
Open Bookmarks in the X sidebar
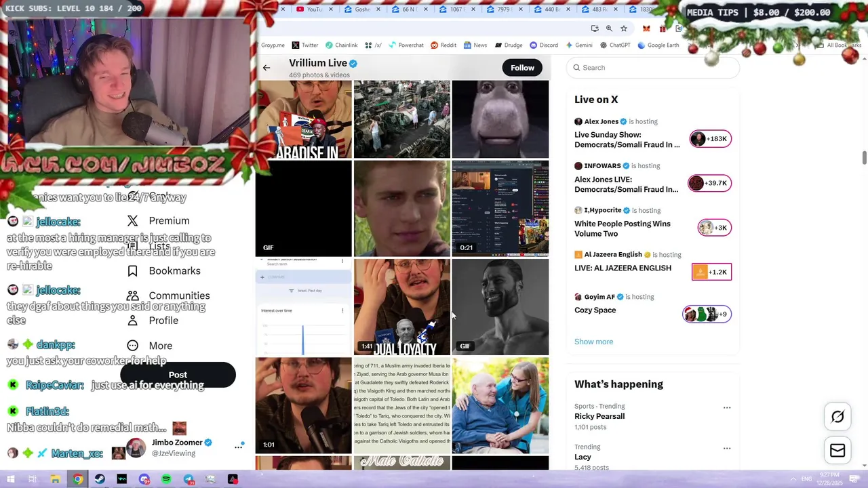tap(164, 271)
